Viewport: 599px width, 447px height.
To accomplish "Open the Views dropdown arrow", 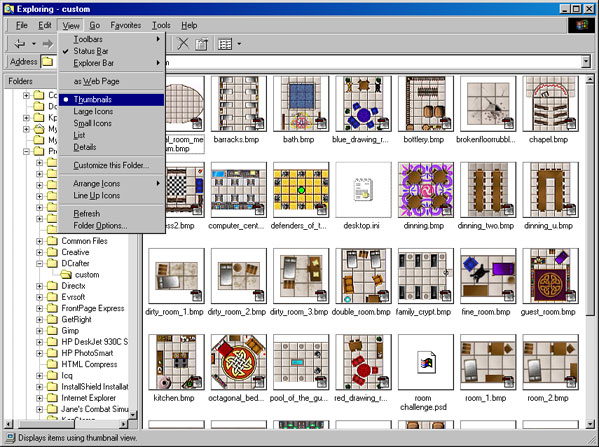I will pos(239,44).
